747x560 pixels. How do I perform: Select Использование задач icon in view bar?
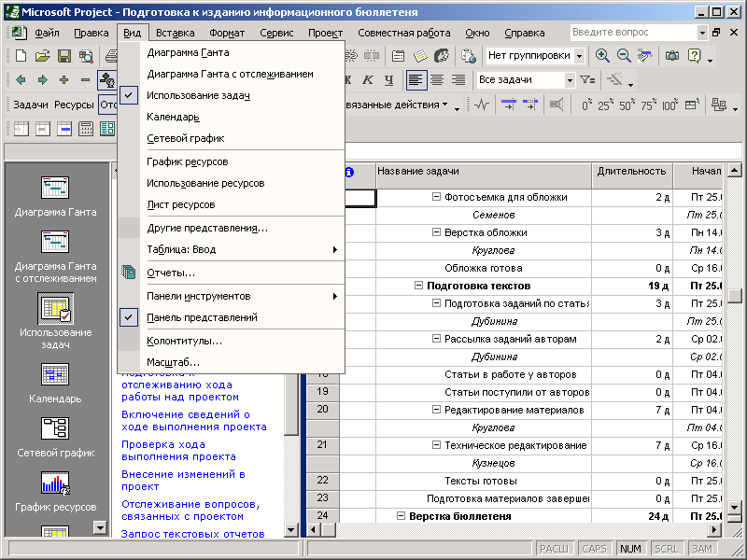point(55,310)
